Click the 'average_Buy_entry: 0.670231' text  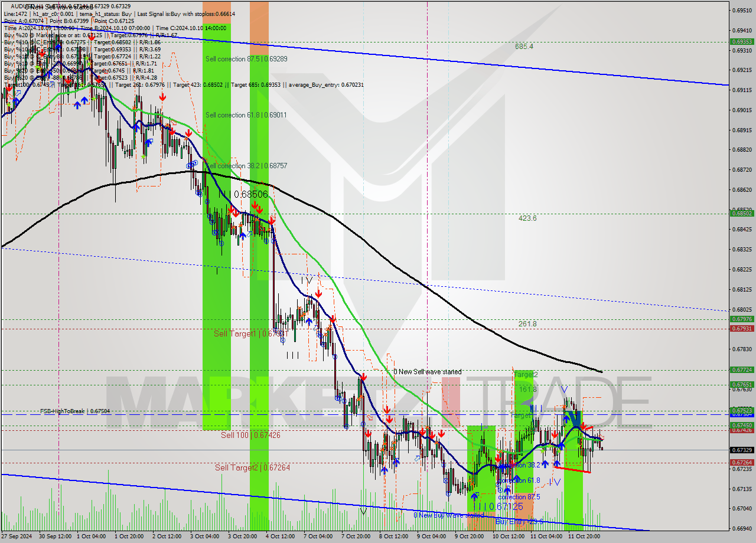pyautogui.click(x=327, y=84)
